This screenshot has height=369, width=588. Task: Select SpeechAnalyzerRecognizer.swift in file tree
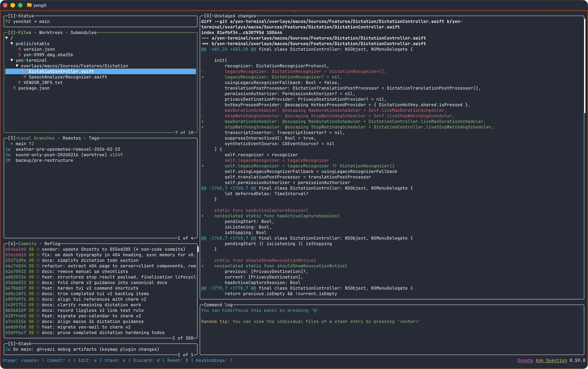[x=68, y=77]
